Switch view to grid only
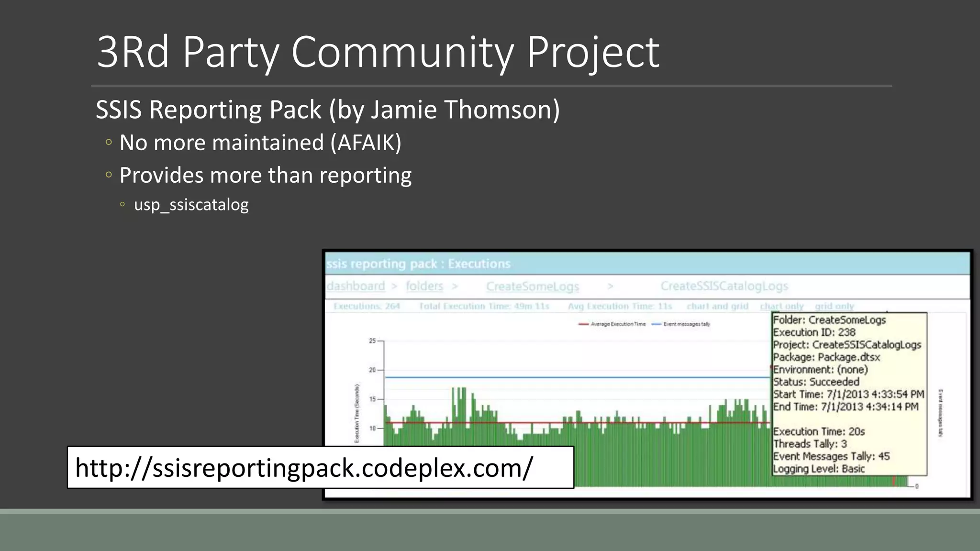Viewport: 980px width, 551px height. tap(835, 306)
